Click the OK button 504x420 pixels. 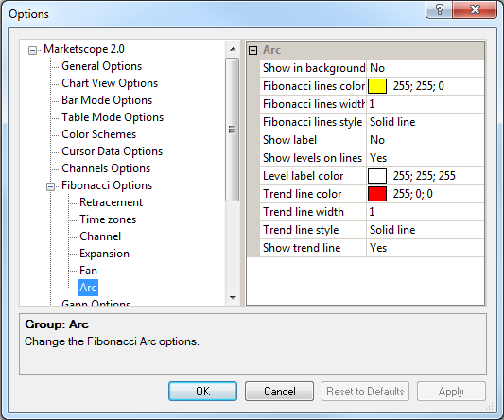click(202, 392)
